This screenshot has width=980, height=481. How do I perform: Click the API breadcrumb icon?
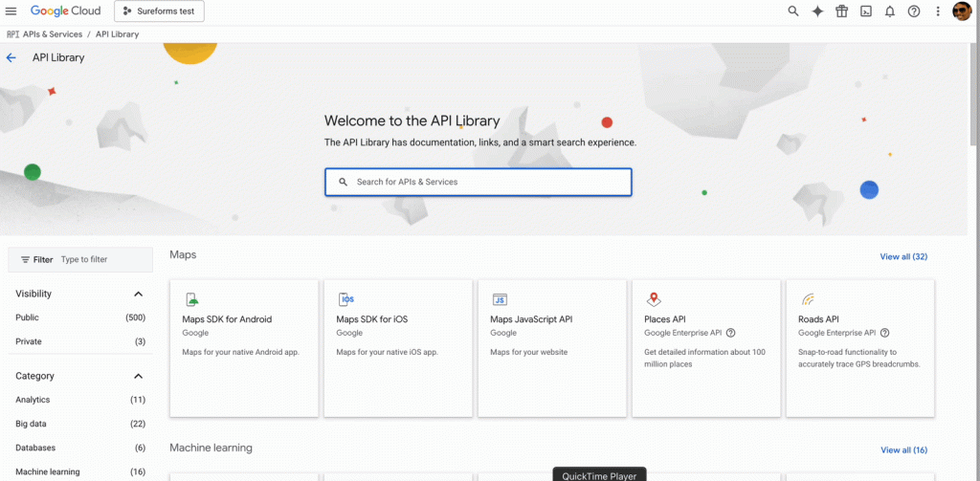[12, 34]
